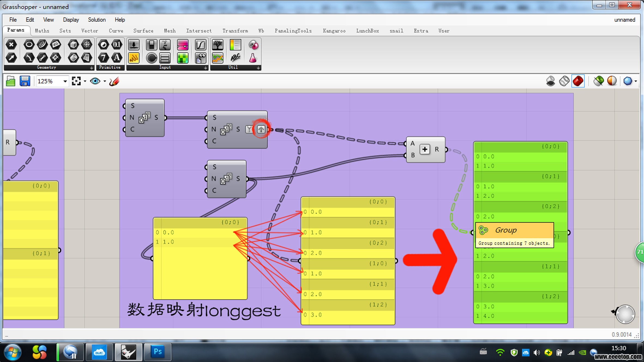
Task: Activate the red pencil Sketch tool
Action: [x=114, y=81]
